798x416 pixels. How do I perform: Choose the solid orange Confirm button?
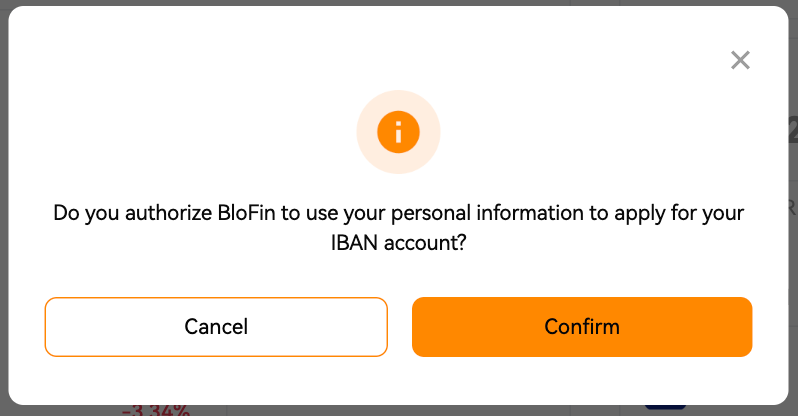pyautogui.click(x=582, y=327)
